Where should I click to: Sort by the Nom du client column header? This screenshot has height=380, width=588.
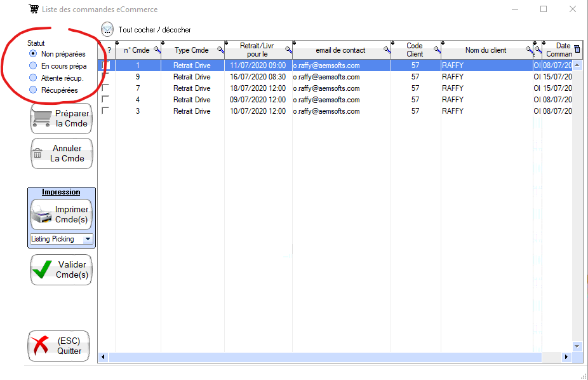pos(485,50)
